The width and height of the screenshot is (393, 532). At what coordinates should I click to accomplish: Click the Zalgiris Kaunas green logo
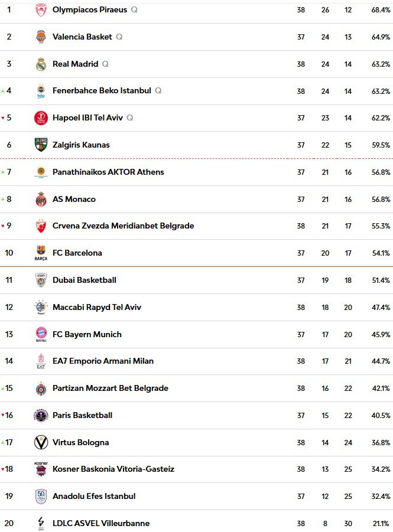41,145
